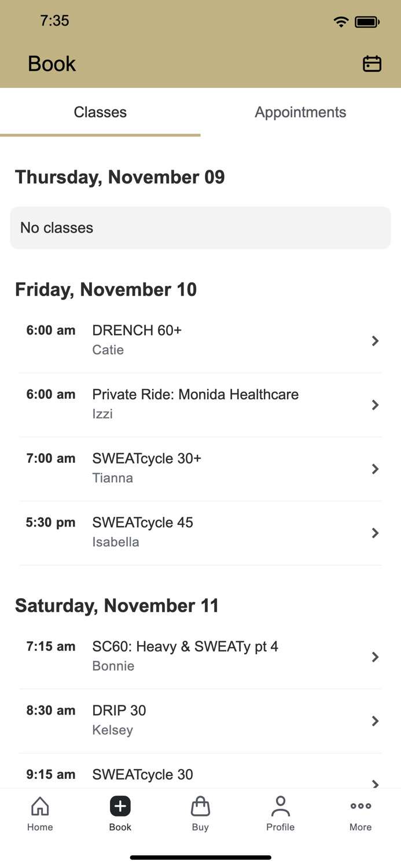Tap the 7:35 clock in status bar

pos(54,21)
